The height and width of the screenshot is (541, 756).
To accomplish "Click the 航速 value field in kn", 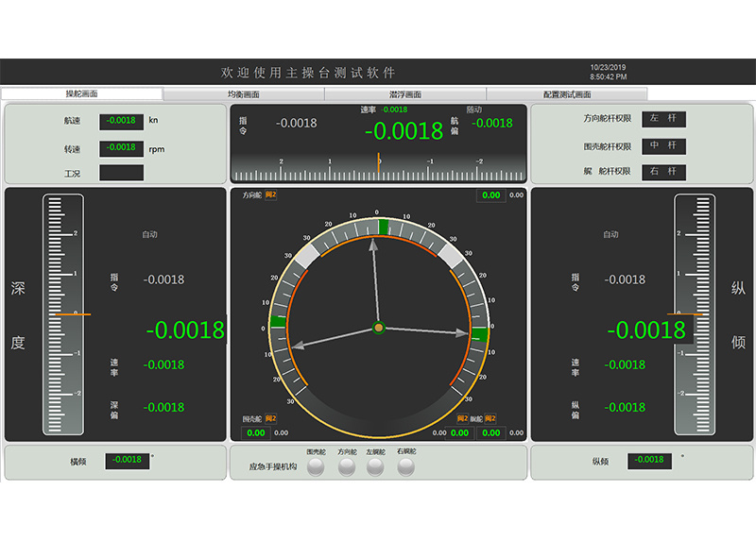I will 121,121.
